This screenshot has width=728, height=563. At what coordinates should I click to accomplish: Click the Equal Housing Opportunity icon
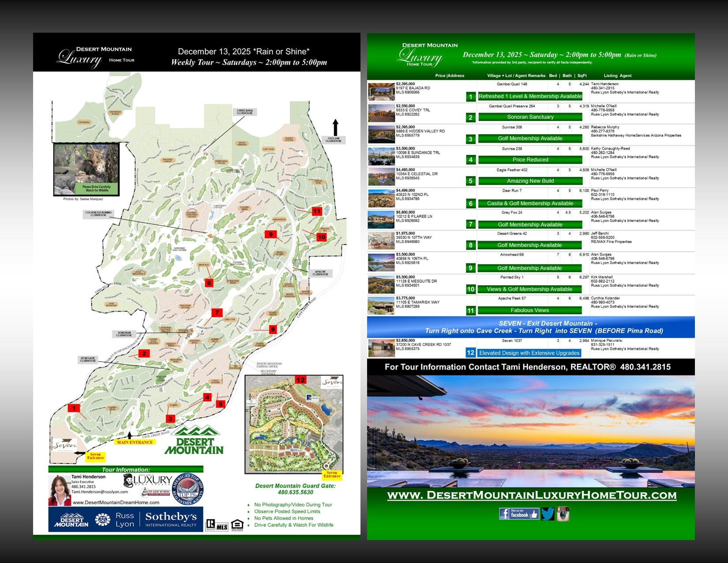[x=237, y=524]
